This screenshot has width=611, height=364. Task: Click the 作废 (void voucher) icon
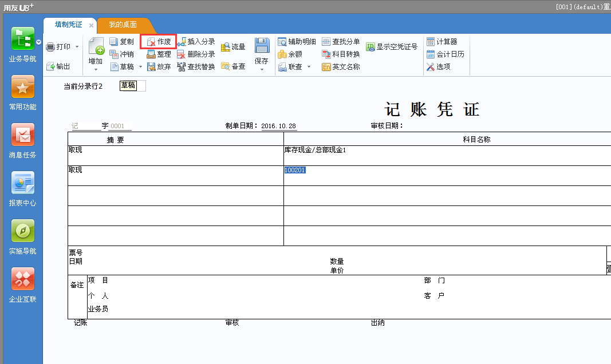pyautogui.click(x=158, y=41)
